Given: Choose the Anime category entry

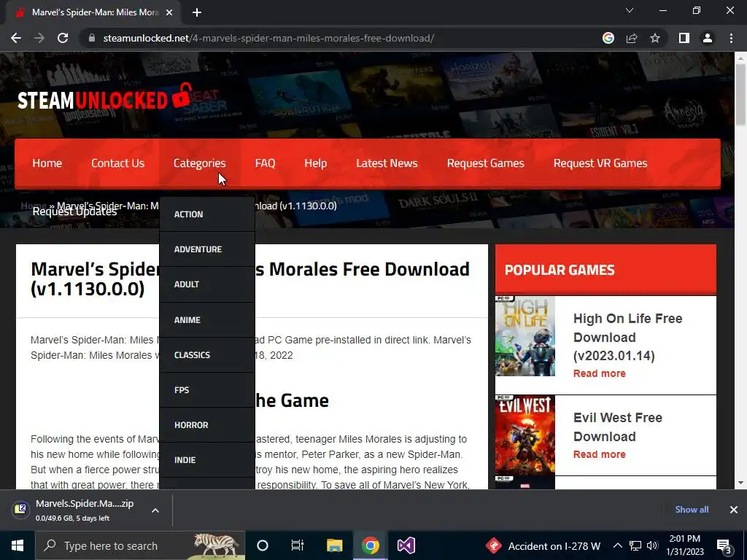Looking at the screenshot, I should (207, 319).
